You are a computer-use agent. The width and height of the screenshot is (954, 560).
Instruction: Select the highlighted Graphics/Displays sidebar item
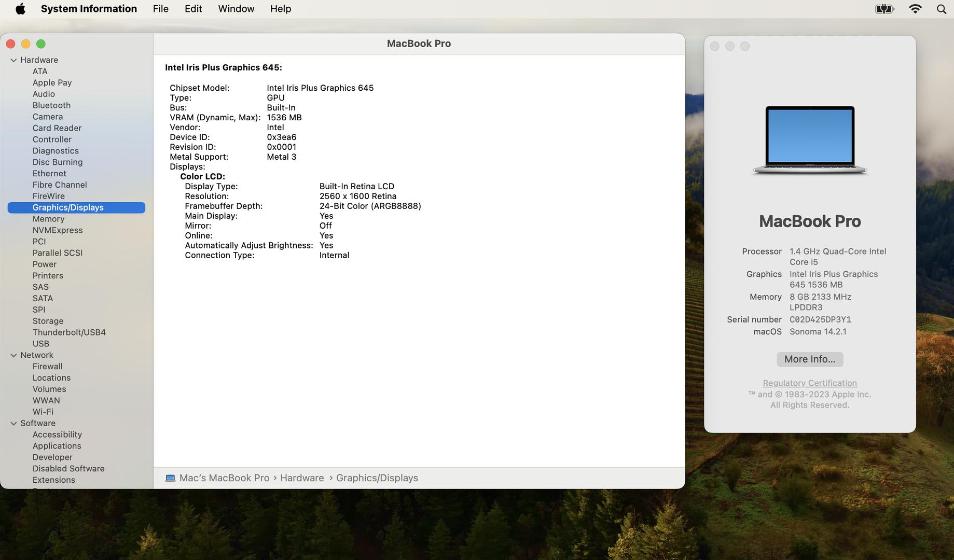point(76,208)
